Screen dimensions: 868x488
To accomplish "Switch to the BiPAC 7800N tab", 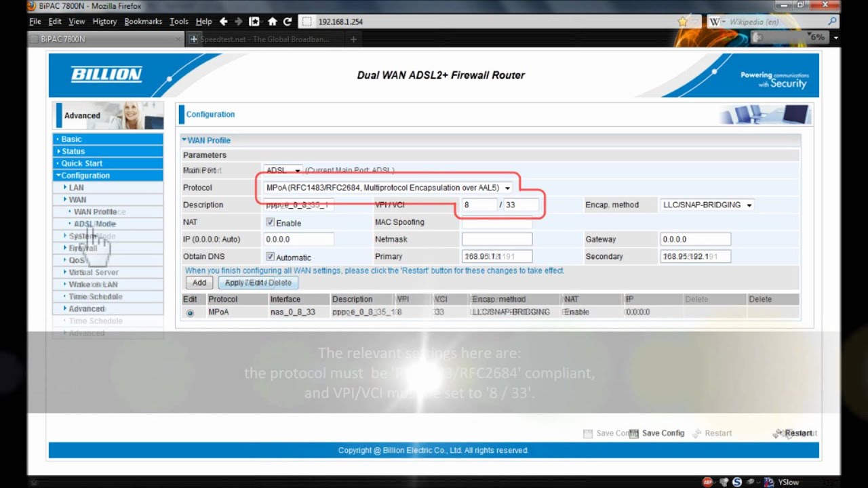I will pyautogui.click(x=105, y=39).
